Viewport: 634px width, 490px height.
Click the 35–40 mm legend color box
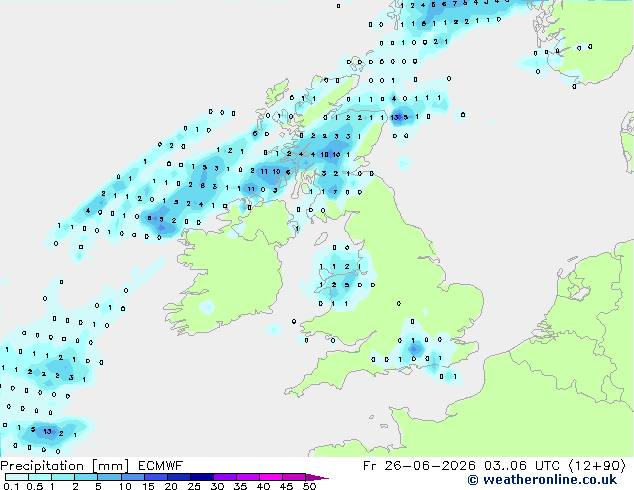247,477
